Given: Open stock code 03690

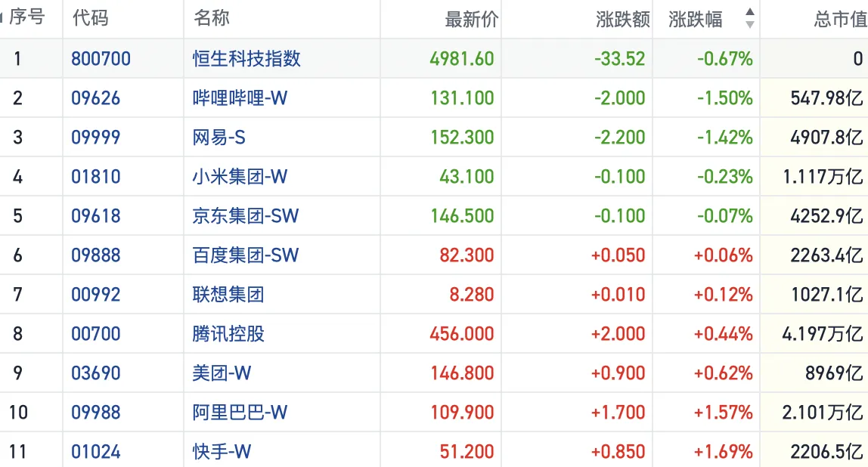Looking at the screenshot, I should pos(96,373).
